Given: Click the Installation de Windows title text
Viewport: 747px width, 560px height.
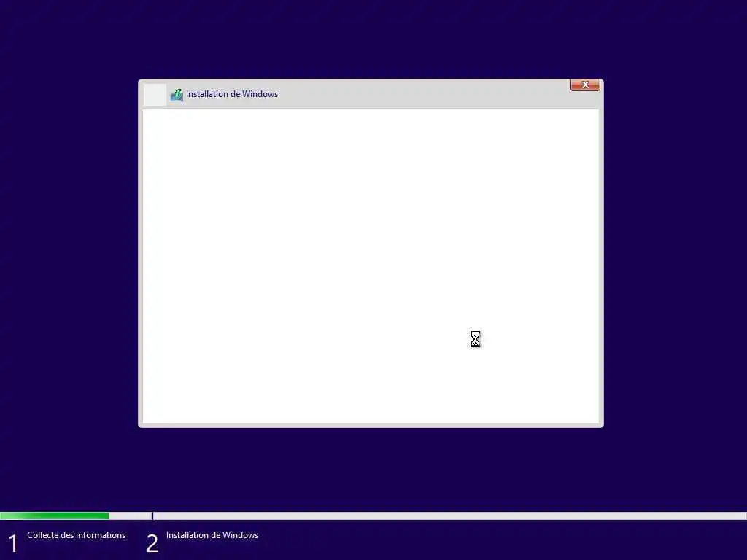Looking at the screenshot, I should tap(232, 94).
